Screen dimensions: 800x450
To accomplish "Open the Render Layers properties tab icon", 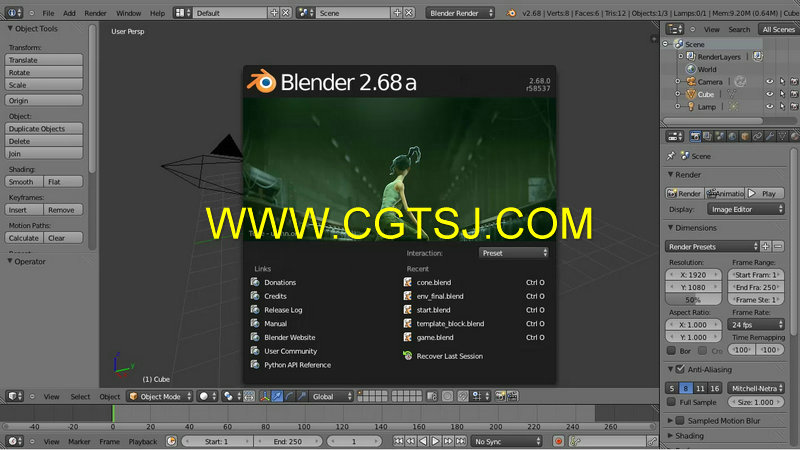I will click(x=708, y=136).
